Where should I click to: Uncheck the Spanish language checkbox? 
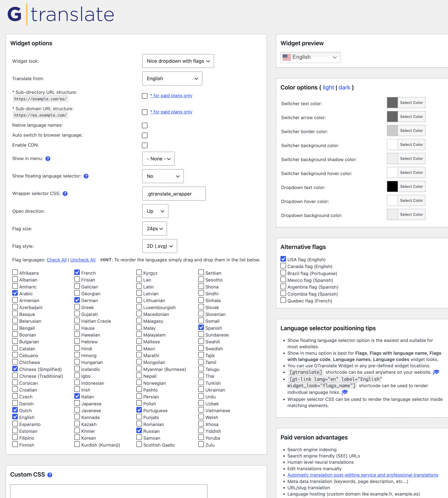tap(201, 327)
